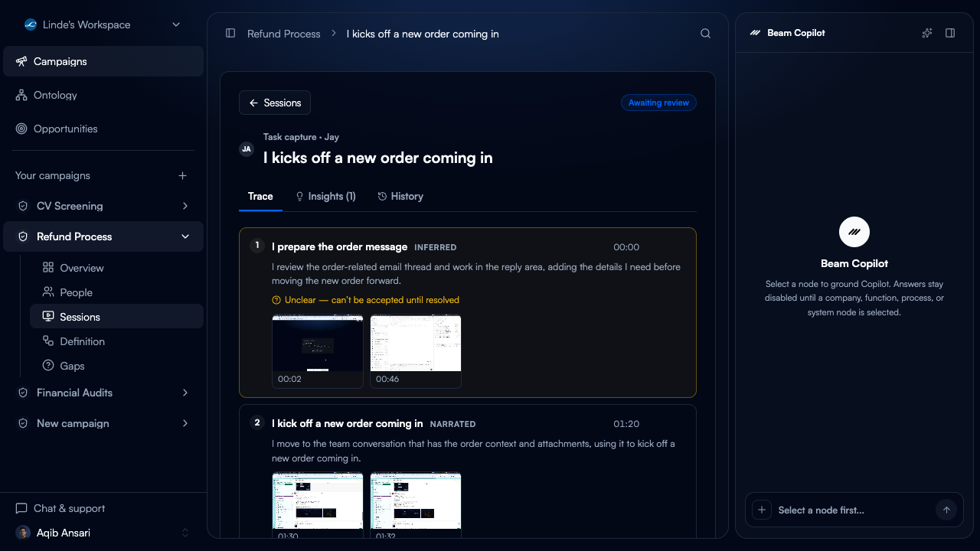
Task: Click the Linde's Workspace logo icon
Action: (31, 24)
